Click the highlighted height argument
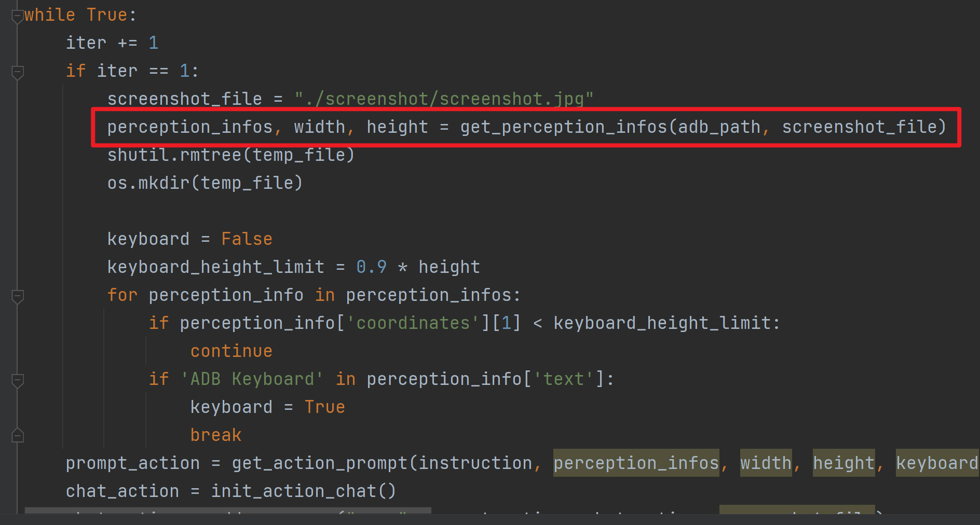Screen dimensions: 980x525 (844, 463)
